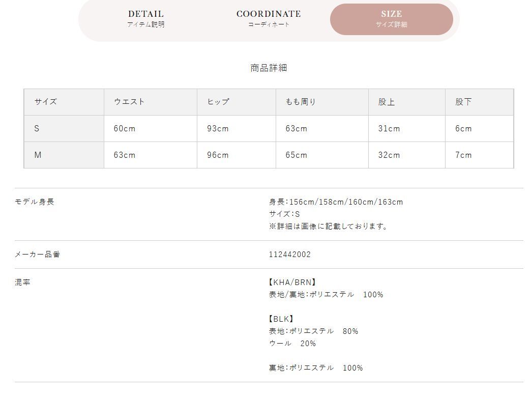Click the ウエスト column header

coord(129,102)
